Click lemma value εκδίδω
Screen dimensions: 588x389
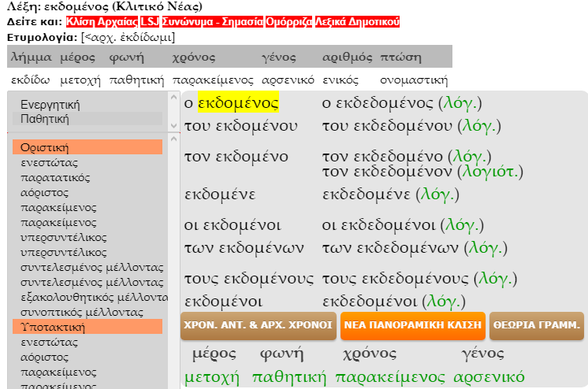tap(31, 80)
